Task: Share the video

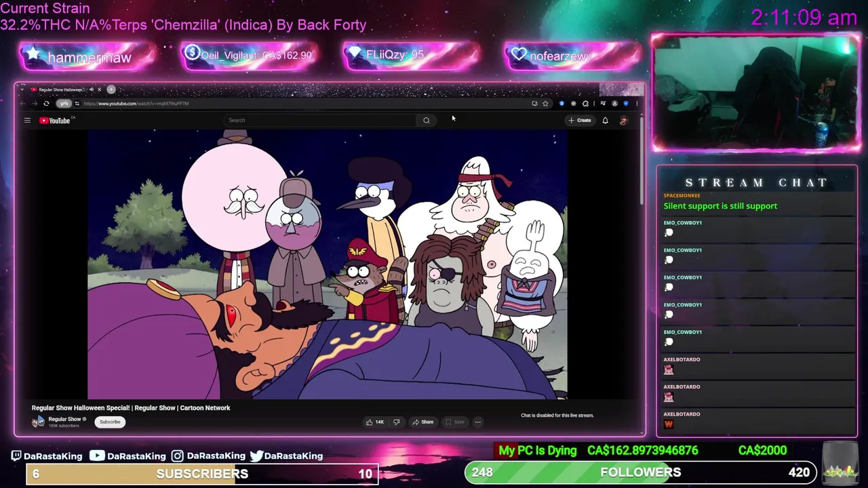Action: click(422, 422)
